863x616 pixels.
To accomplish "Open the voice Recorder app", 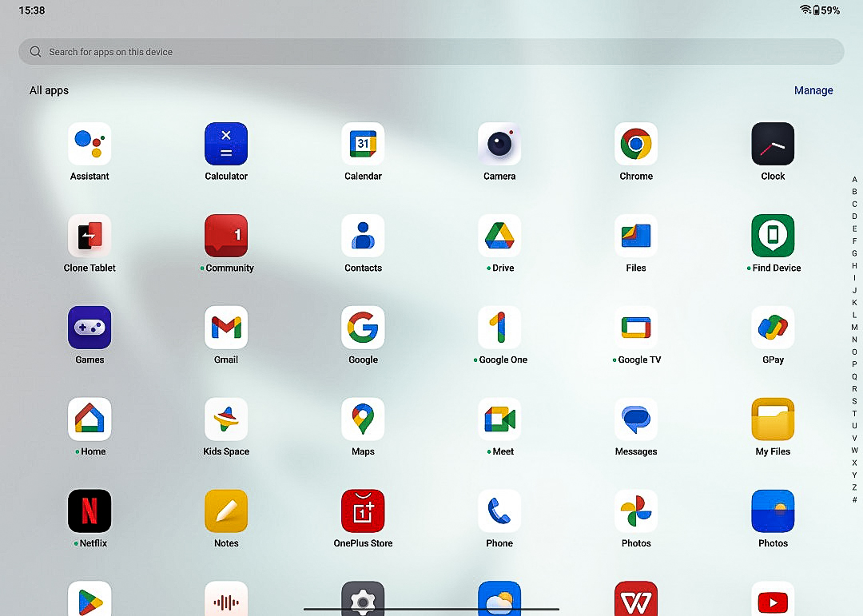I will pyautogui.click(x=226, y=599).
